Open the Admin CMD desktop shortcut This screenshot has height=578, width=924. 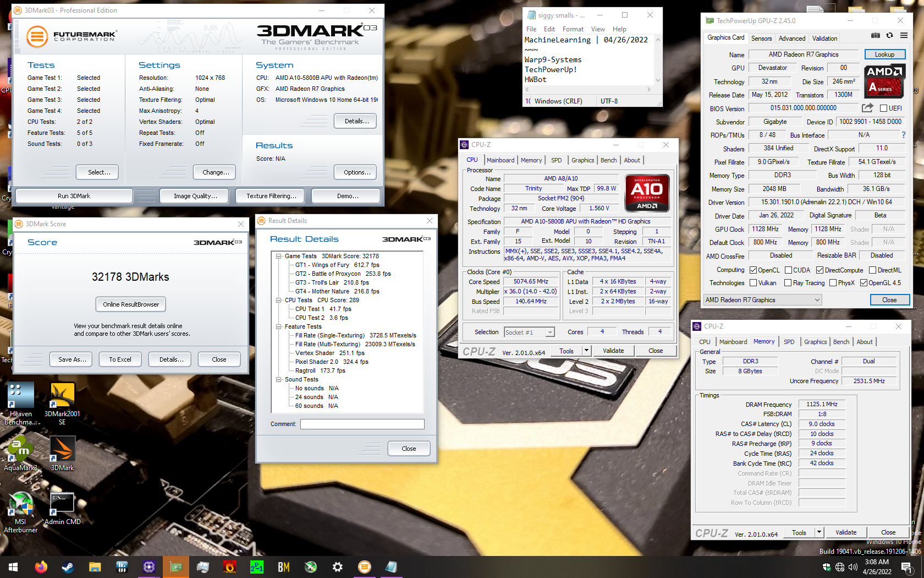tap(62, 509)
